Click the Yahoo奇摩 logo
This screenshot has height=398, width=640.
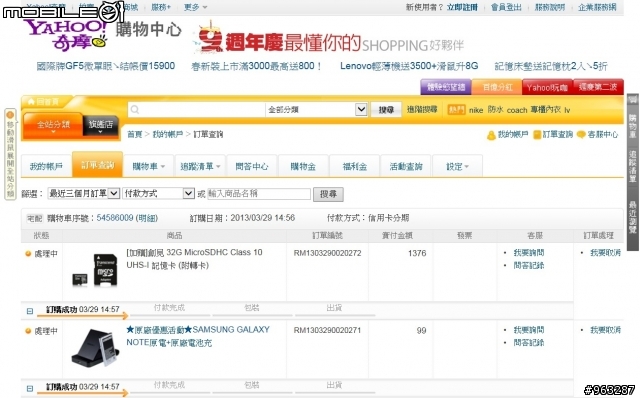click(x=65, y=35)
